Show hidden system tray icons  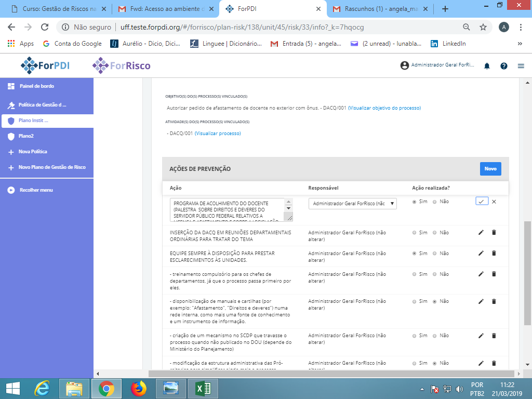pos(422,389)
